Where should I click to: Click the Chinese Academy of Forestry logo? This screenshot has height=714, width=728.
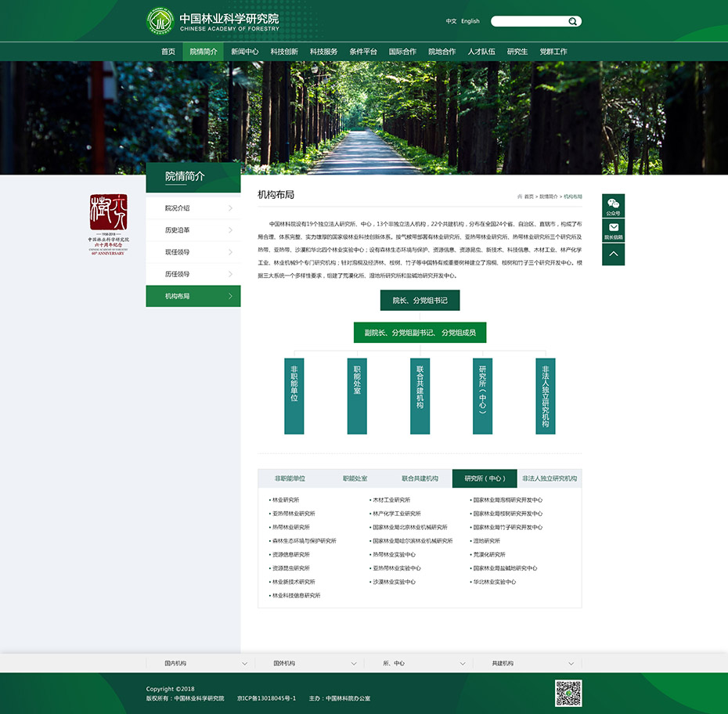(x=160, y=21)
